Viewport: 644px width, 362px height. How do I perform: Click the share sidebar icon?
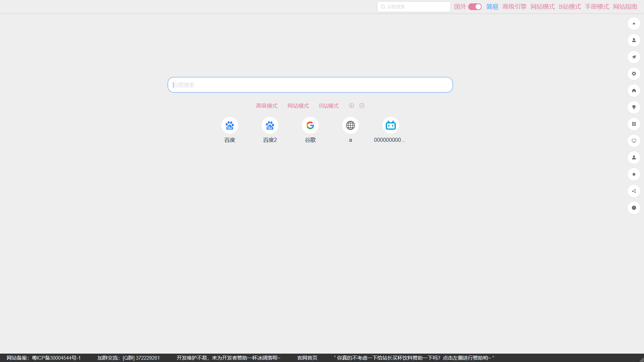(634, 191)
